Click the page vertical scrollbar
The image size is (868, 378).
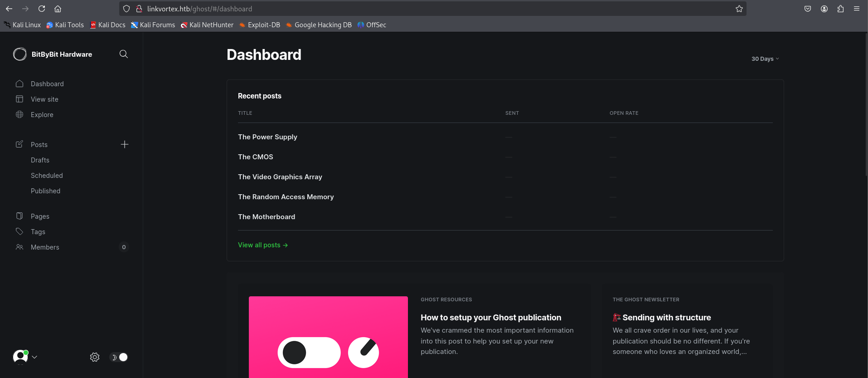pos(866,104)
